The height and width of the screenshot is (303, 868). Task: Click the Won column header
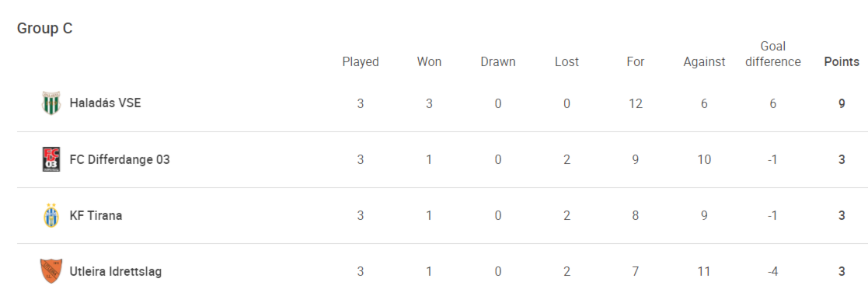click(429, 61)
